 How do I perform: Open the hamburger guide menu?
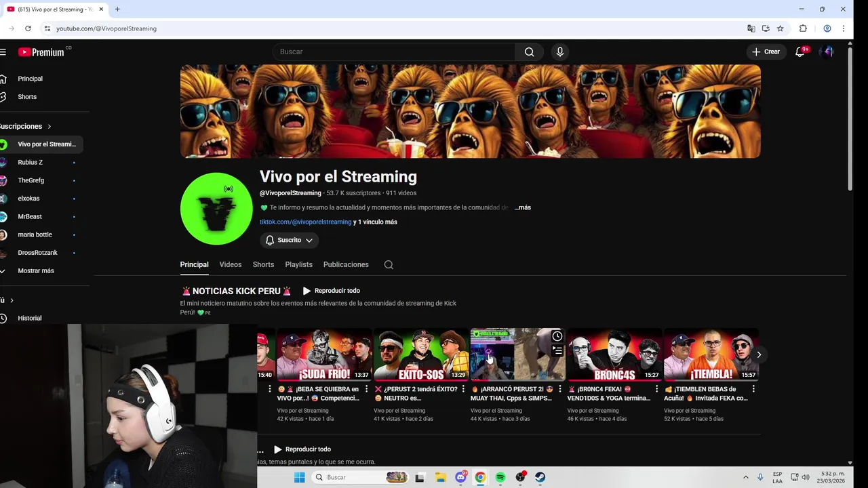point(3,52)
